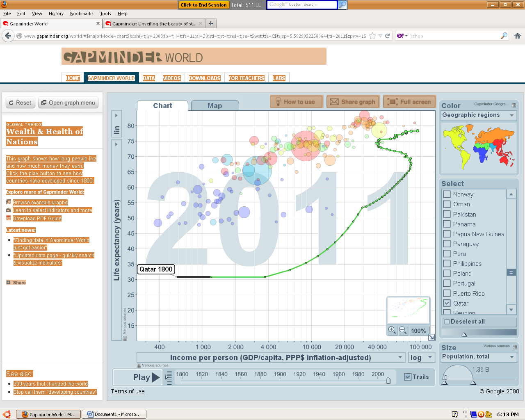
Task: Open the Yahoo search engine dropdown
Action: point(402,36)
